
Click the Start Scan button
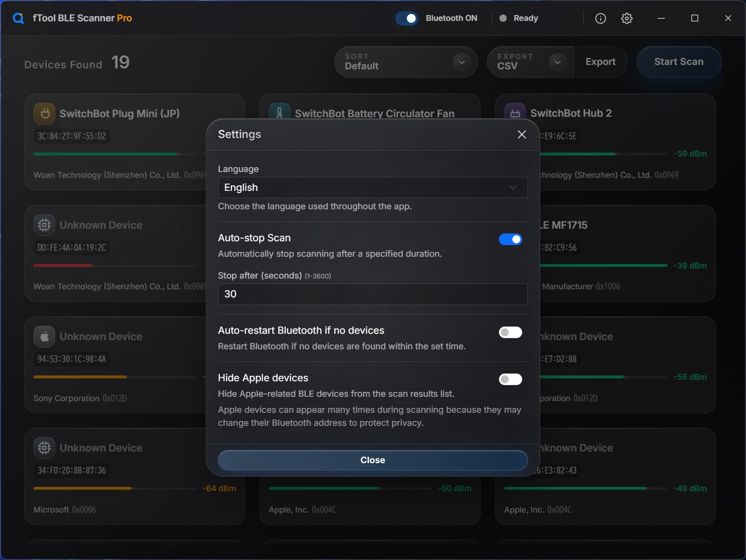[679, 62]
